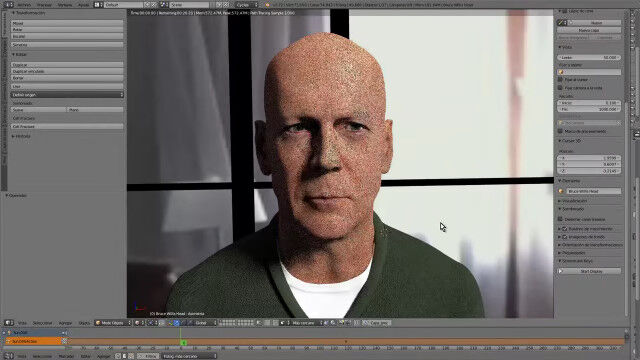Viewport: 640px width, 360px height.
Task: Toggle the 3D manipulator widget icon
Action: pos(170,322)
